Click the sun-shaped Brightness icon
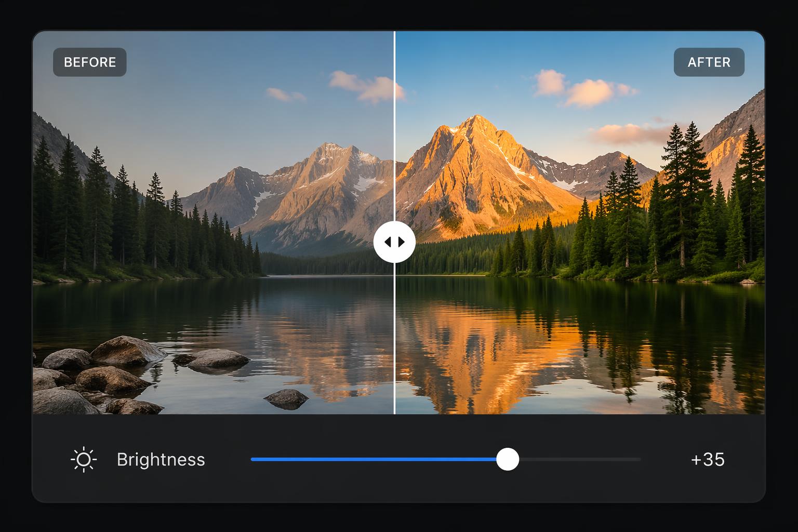This screenshot has width=798, height=532. click(x=83, y=460)
